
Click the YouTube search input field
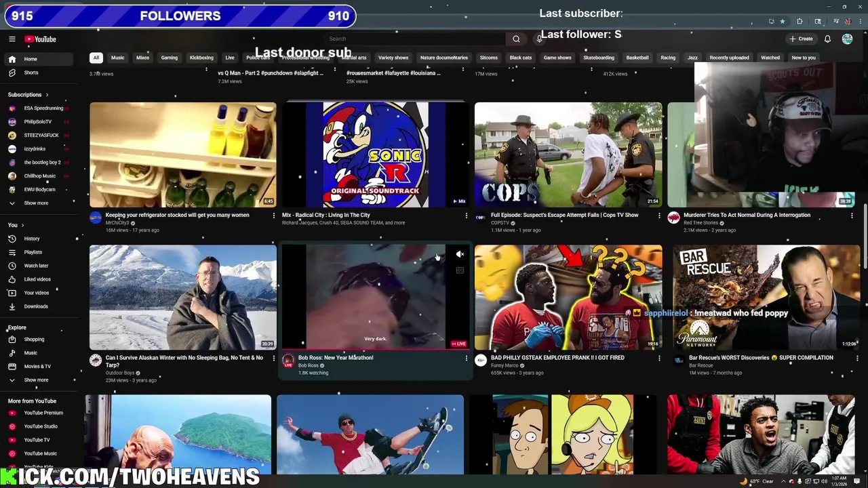pyautogui.click(x=415, y=39)
